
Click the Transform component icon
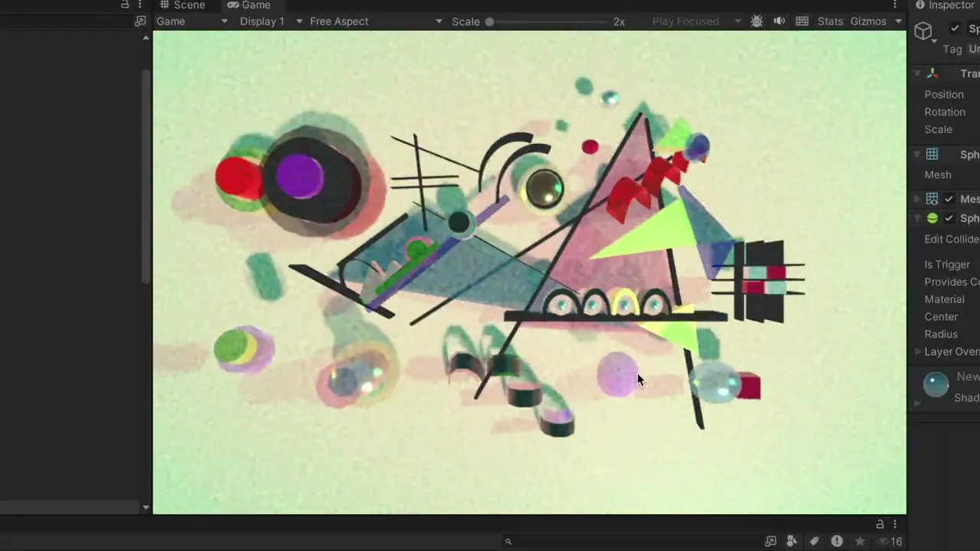933,73
